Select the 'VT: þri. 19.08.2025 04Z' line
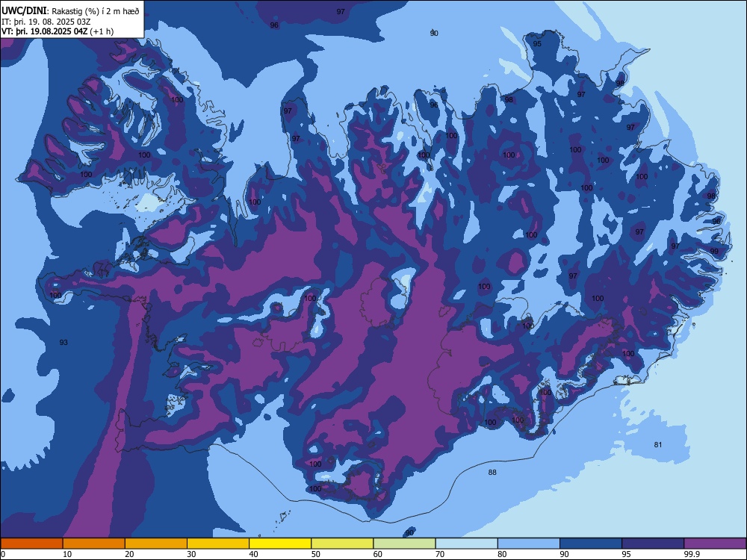747x560 pixels. 44,31
